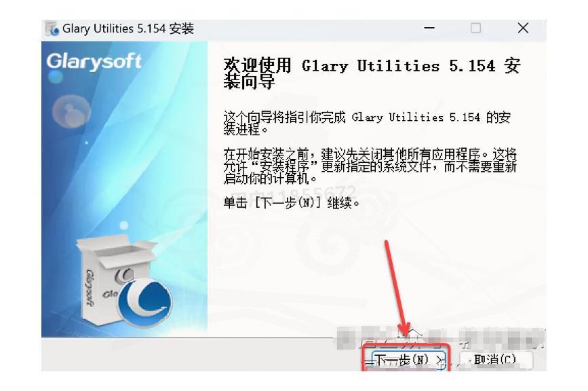Click the 欢迎使用 Glary Utilities welcome heading
The image size is (588, 391).
click(372, 73)
